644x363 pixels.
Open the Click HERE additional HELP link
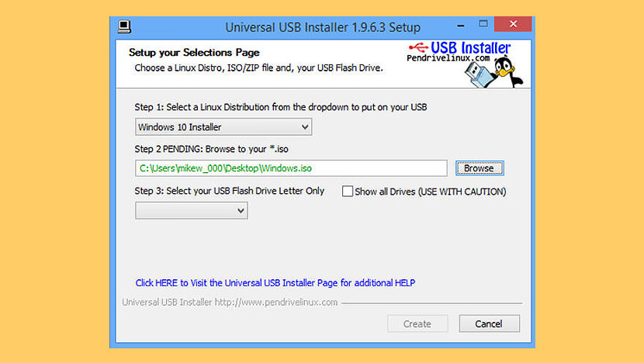275,283
